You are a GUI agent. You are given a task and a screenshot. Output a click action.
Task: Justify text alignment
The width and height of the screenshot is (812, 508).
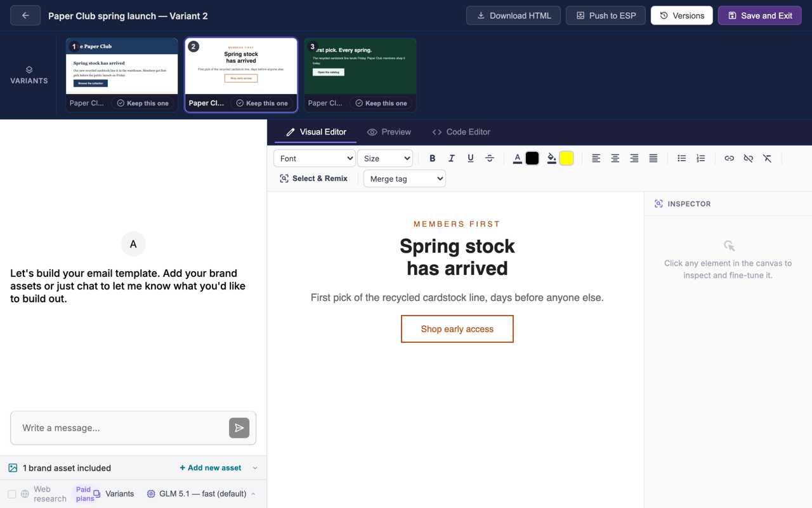point(653,158)
